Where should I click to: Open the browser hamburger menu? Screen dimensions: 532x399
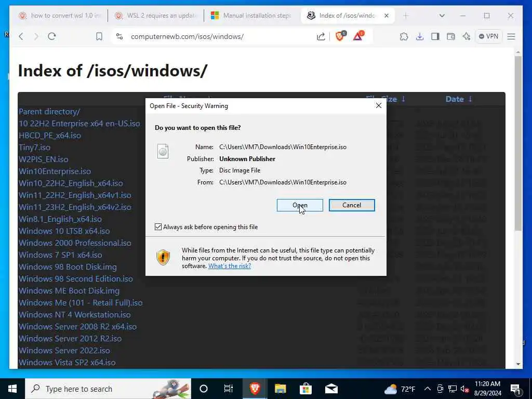[x=511, y=36]
